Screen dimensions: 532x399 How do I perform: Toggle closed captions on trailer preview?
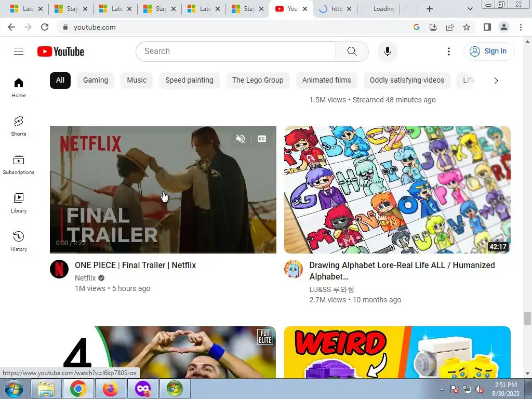coord(262,138)
